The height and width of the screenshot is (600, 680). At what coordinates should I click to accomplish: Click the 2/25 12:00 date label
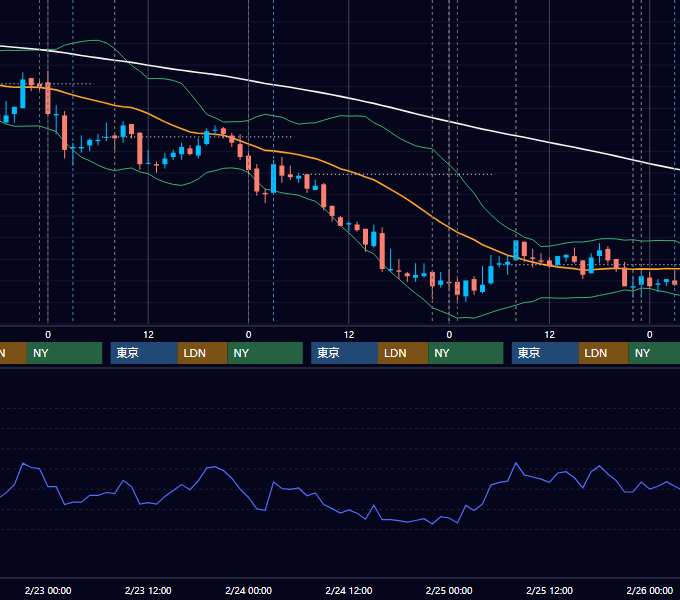click(549, 590)
